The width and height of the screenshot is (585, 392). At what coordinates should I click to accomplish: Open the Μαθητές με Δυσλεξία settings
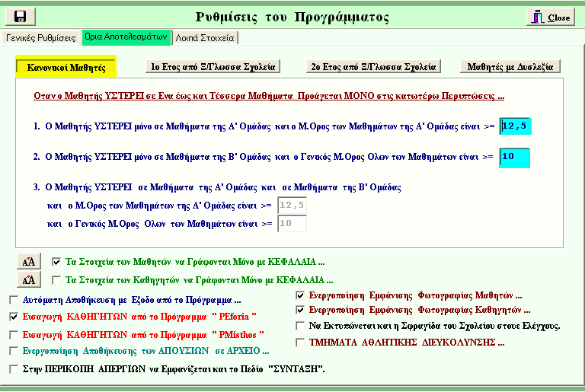(510, 67)
